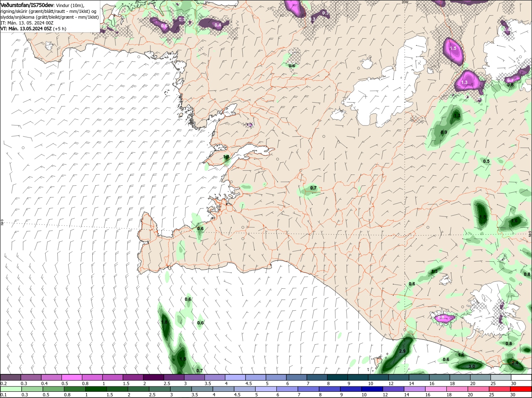This screenshot has height=398, width=532.
Task: Select the 'rigning/skúrir' legend description line
Action: [48, 11]
